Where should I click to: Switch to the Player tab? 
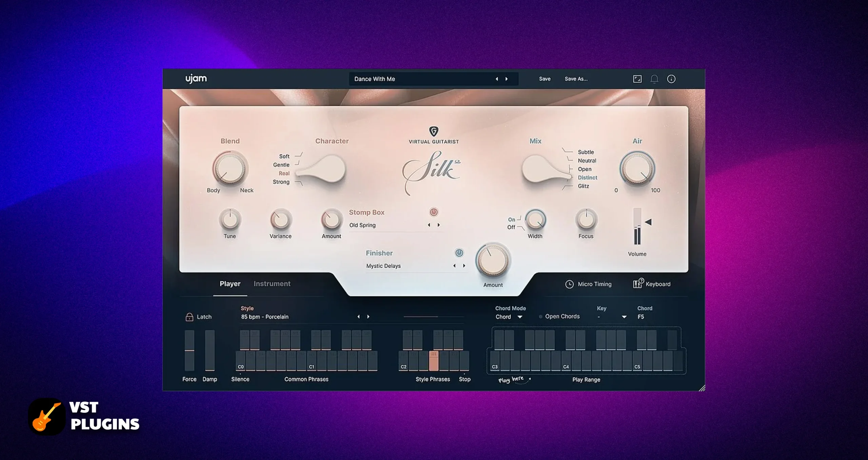point(230,284)
